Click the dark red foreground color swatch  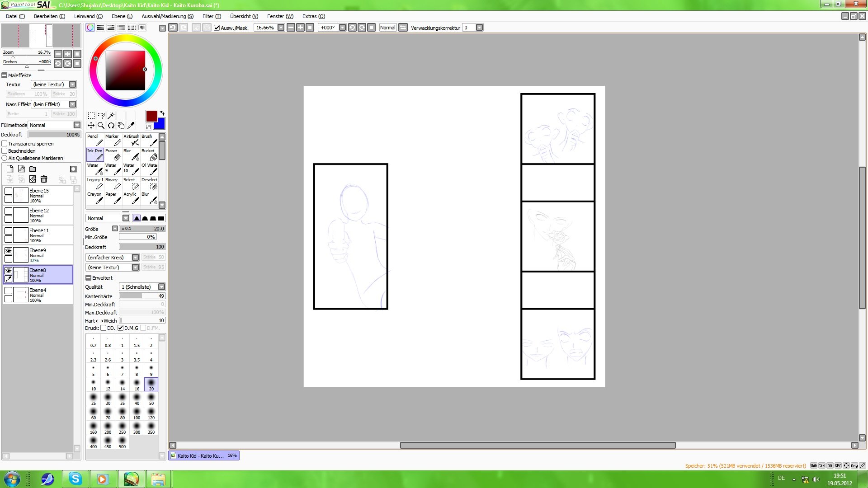[x=151, y=116]
